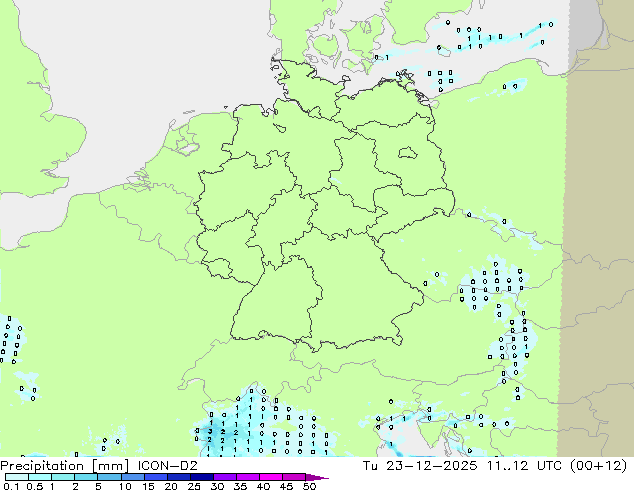
Task: Select the 5–10 mm legend color box
Action: 109,477
